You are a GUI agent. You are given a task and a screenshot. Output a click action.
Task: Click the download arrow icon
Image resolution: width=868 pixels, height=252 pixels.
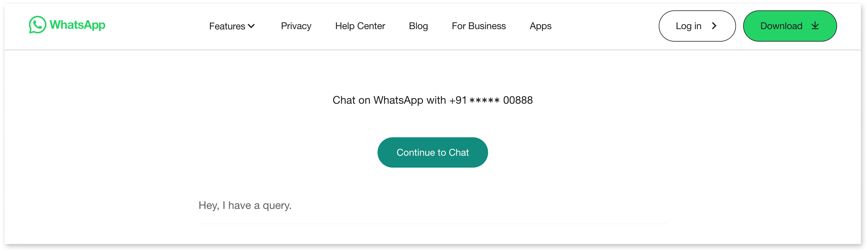pyautogui.click(x=815, y=26)
